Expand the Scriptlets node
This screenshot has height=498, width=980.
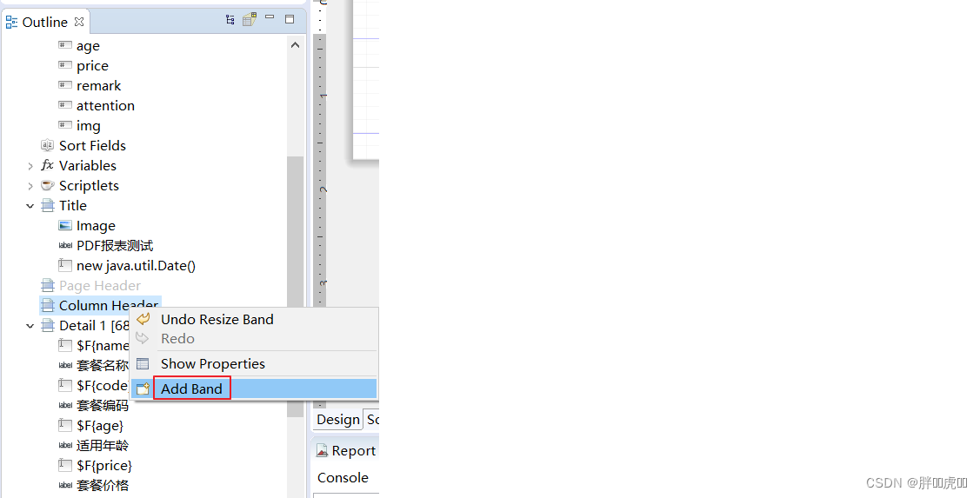pyautogui.click(x=30, y=186)
